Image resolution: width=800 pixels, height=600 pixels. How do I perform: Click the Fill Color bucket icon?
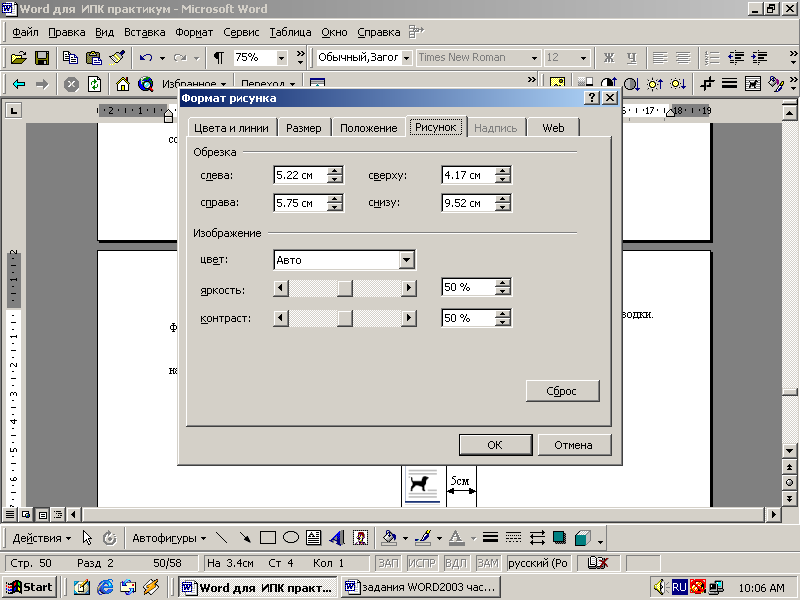point(389,538)
